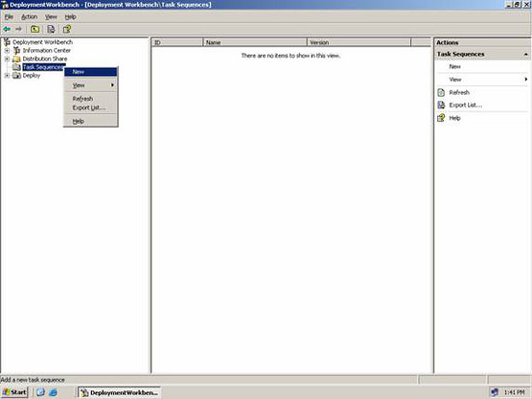Click the DeploymentWorkbench taskbar button
This screenshot has width=532, height=399.
[x=119, y=392]
